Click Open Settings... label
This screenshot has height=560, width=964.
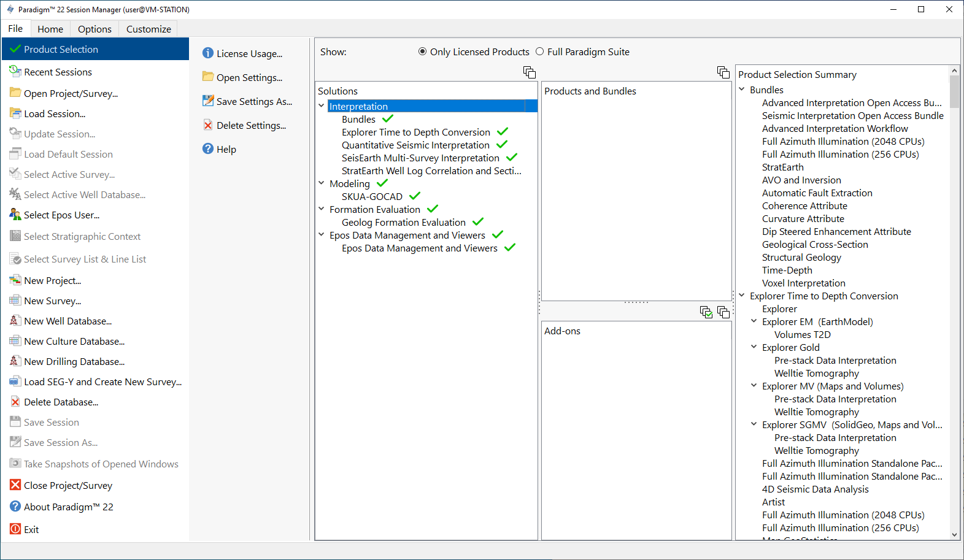(249, 77)
